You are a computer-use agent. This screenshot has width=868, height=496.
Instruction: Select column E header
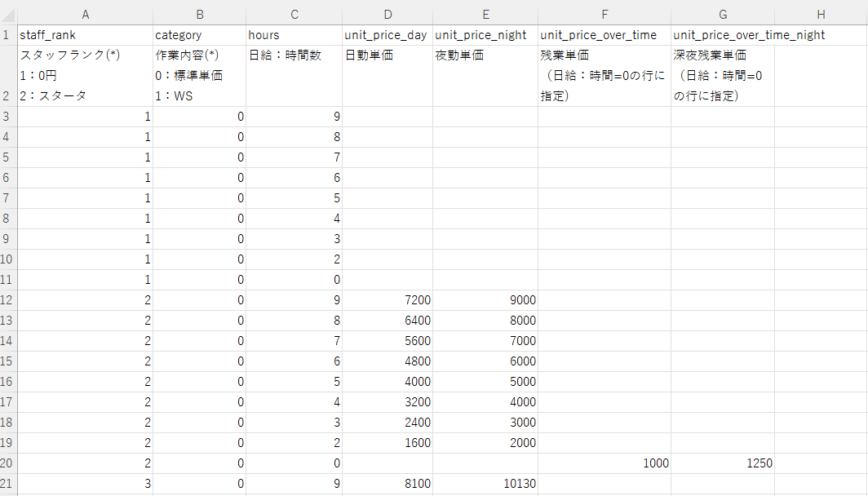[485, 15]
